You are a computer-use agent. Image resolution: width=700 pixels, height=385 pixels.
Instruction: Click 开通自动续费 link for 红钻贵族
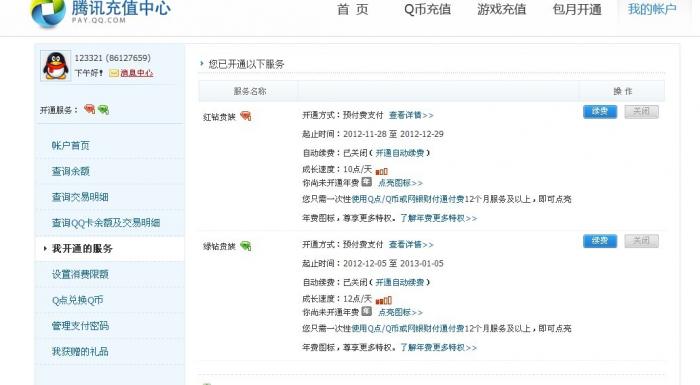400,153
